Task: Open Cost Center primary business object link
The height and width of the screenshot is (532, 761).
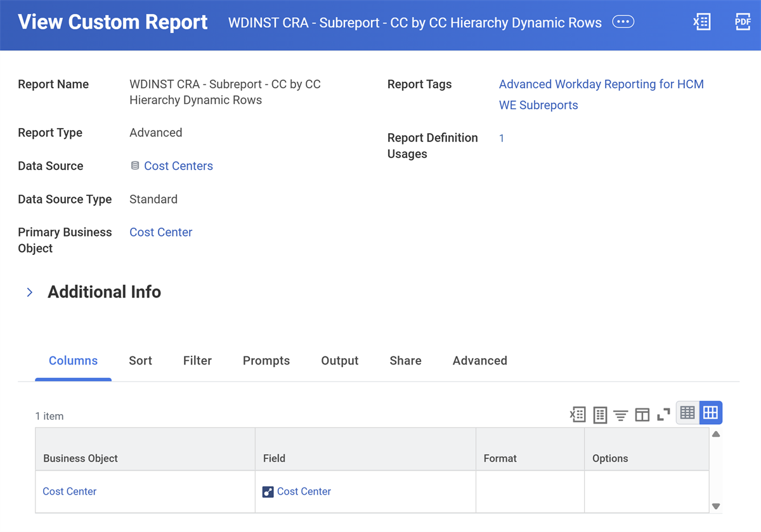Action: pos(161,232)
